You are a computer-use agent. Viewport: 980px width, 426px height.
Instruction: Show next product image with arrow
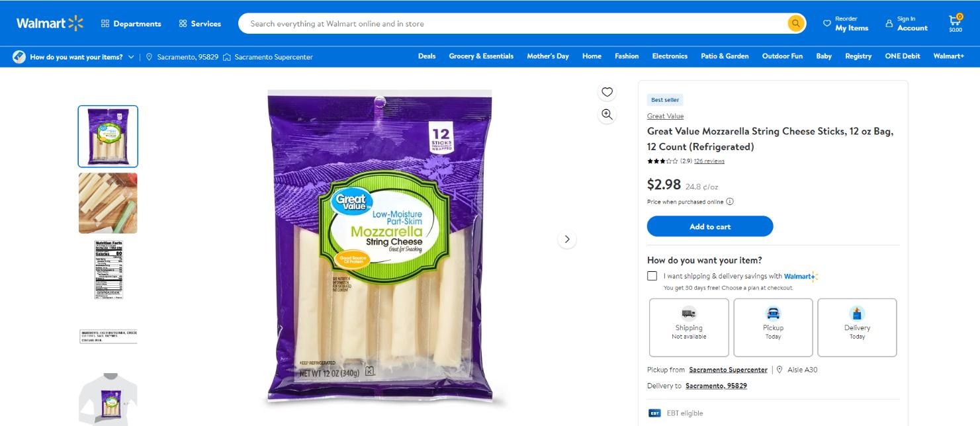(567, 239)
